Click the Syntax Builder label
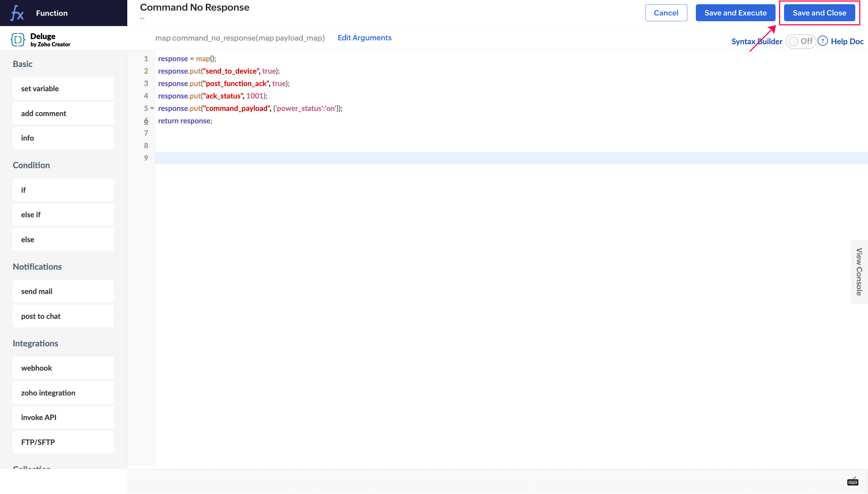This screenshot has width=868, height=494. point(756,42)
